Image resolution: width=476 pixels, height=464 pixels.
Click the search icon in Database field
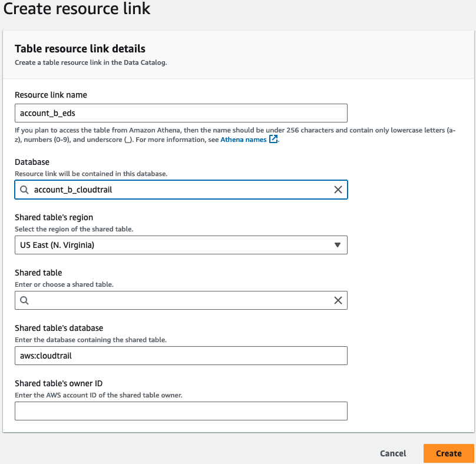click(x=24, y=190)
